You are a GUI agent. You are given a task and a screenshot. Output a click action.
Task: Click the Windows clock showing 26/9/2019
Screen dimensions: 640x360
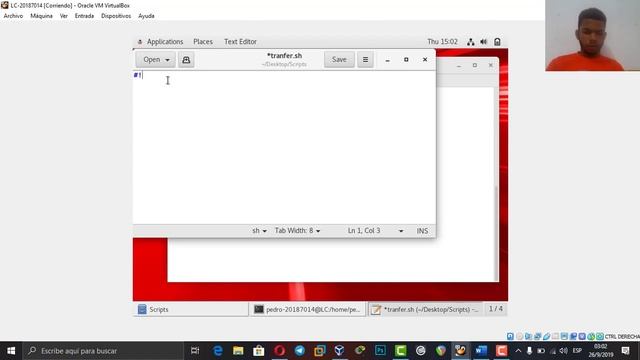point(600,351)
